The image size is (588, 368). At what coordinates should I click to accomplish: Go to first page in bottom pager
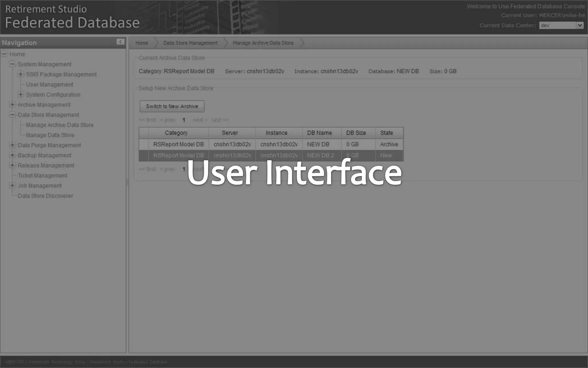147,169
